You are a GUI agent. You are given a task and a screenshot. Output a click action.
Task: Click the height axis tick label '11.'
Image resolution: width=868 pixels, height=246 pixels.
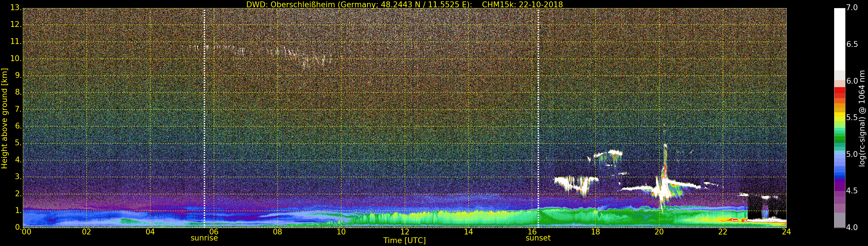pyautogui.click(x=16, y=41)
